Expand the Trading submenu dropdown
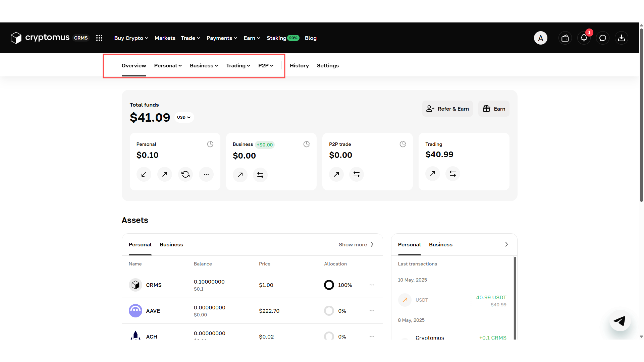Screen dimensions: 644x362 (238, 66)
